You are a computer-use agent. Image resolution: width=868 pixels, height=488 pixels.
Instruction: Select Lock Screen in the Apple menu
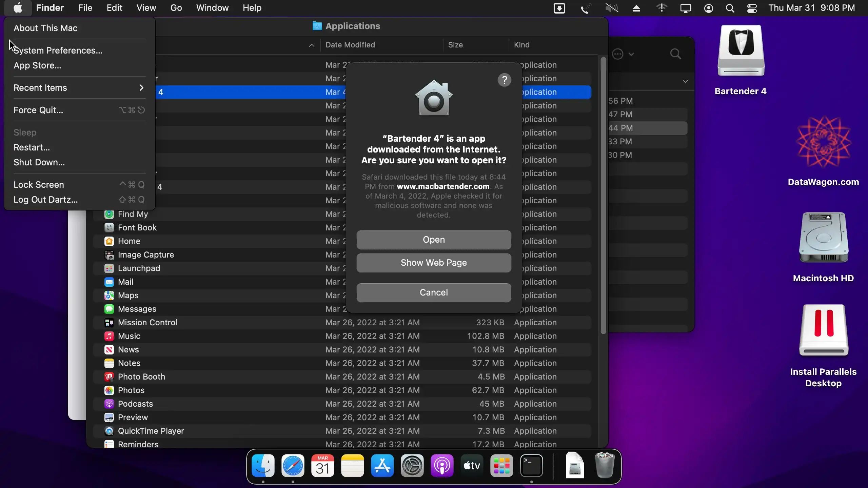click(39, 185)
